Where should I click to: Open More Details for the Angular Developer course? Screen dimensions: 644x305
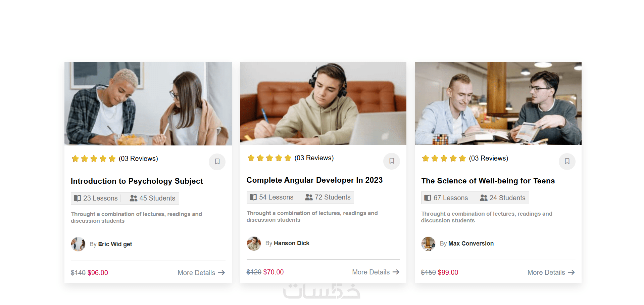[376, 272]
